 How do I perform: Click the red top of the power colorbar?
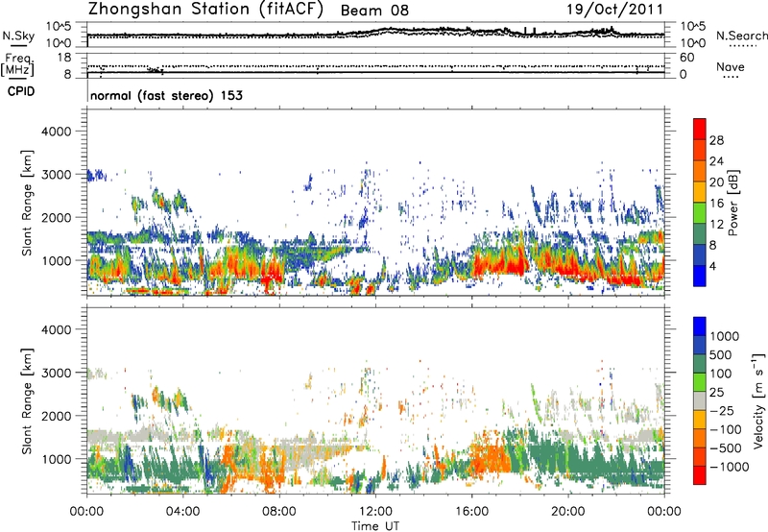coord(700,129)
